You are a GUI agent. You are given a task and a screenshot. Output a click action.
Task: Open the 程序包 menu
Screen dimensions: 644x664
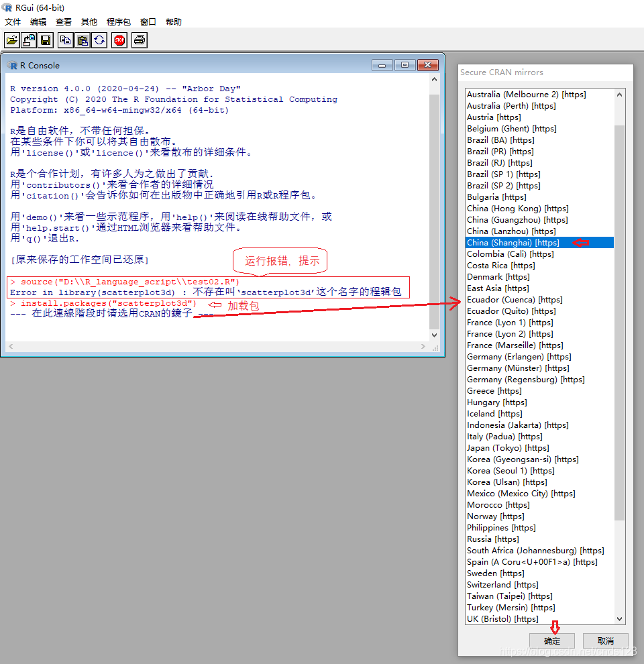point(118,21)
